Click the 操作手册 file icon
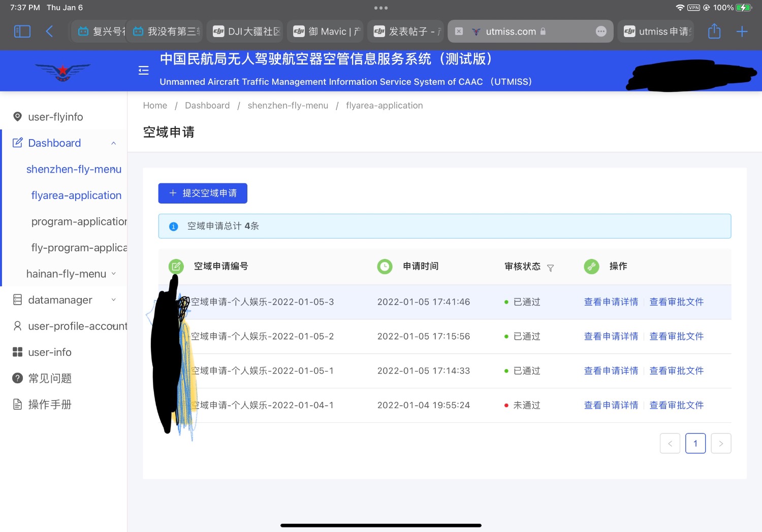 tap(17, 404)
